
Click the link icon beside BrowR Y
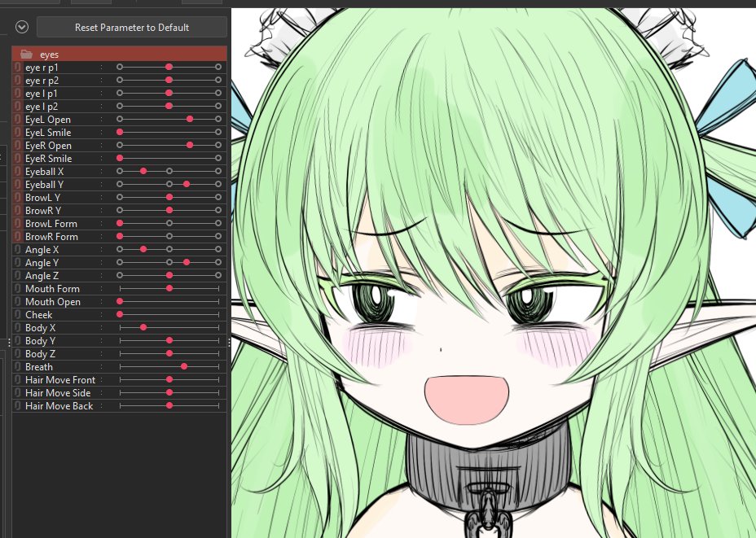tap(18, 211)
